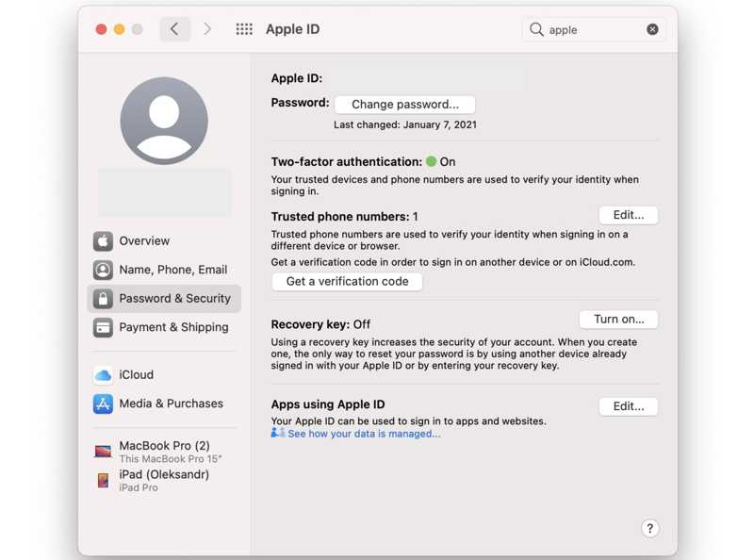Go forward with the right chevron button
The image size is (754, 560).
tap(207, 29)
